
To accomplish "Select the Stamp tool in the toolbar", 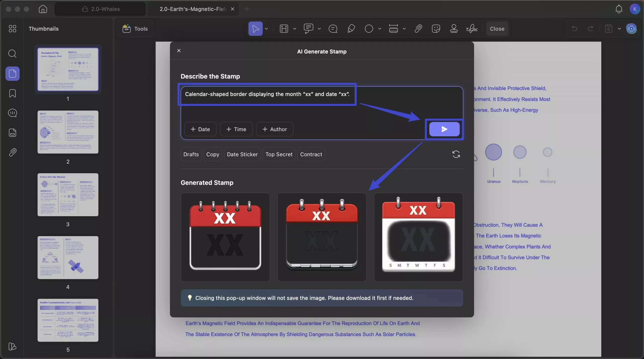I will pyautogui.click(x=454, y=29).
